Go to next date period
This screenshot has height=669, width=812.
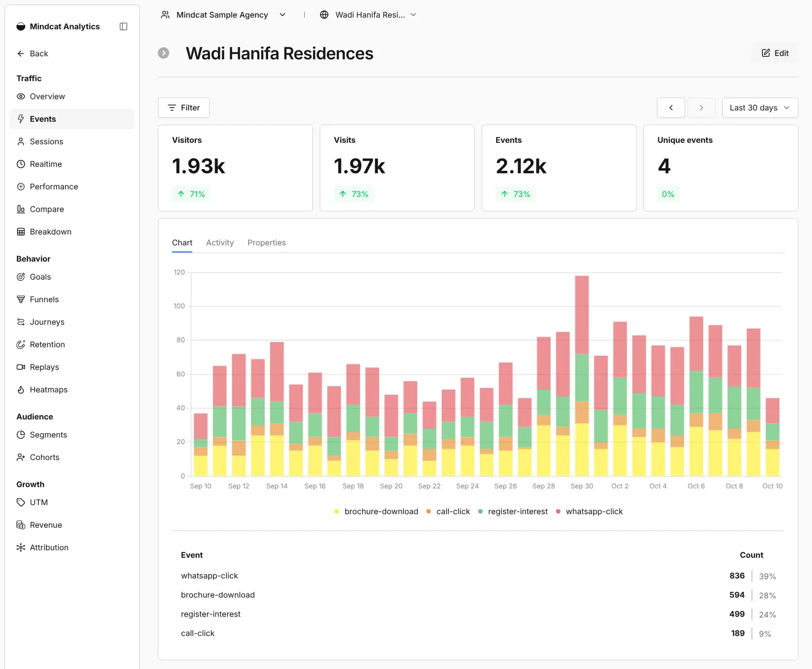(701, 108)
